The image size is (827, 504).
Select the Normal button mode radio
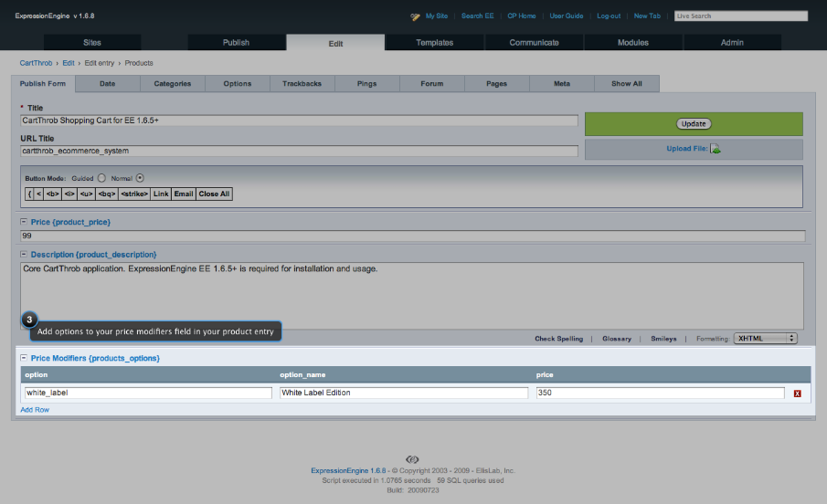[140, 178]
